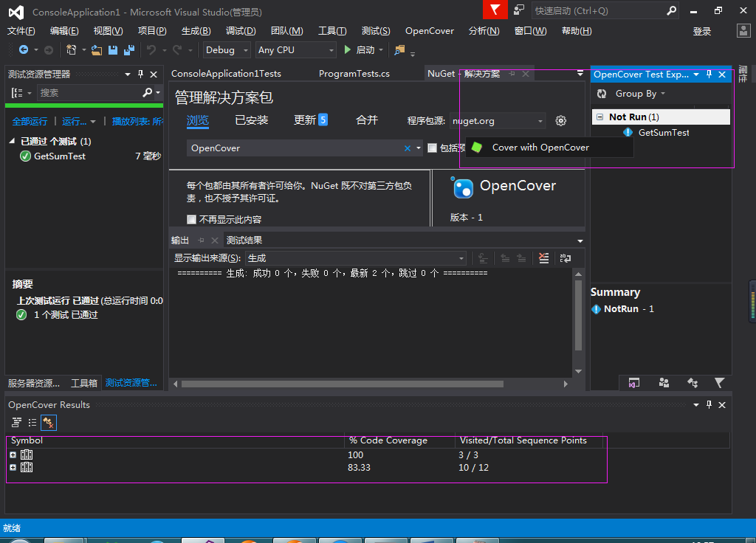
Task: Click the green Start debugging play icon
Action: [x=347, y=49]
